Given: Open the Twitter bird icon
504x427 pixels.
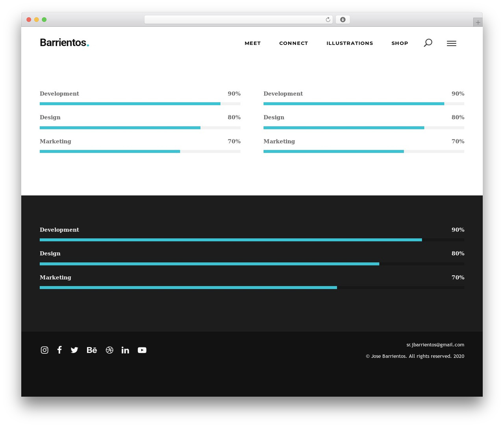Looking at the screenshot, I should (74, 350).
